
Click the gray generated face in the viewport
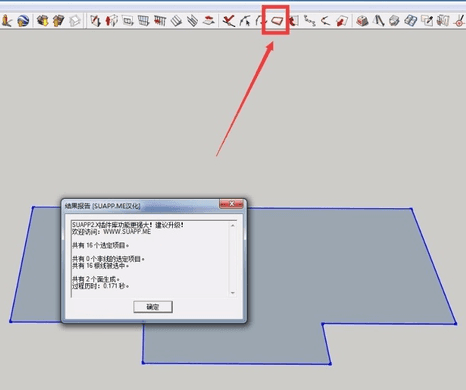point(333,267)
